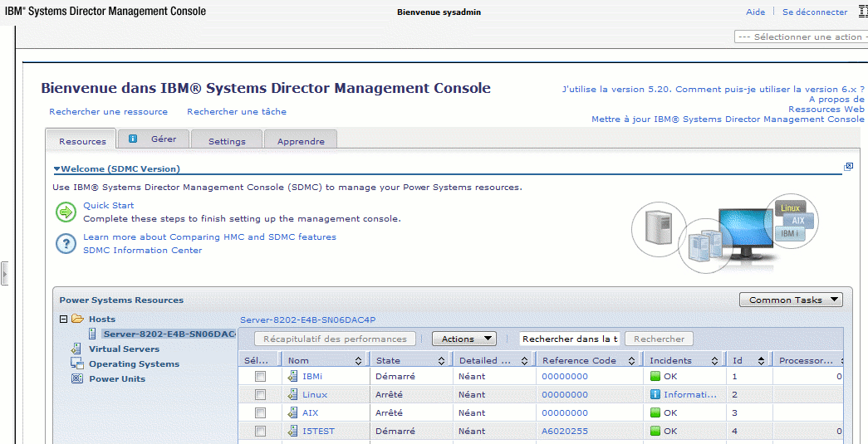Sort by the State column arrows
Screen dimensions: 868x444
tap(441, 361)
